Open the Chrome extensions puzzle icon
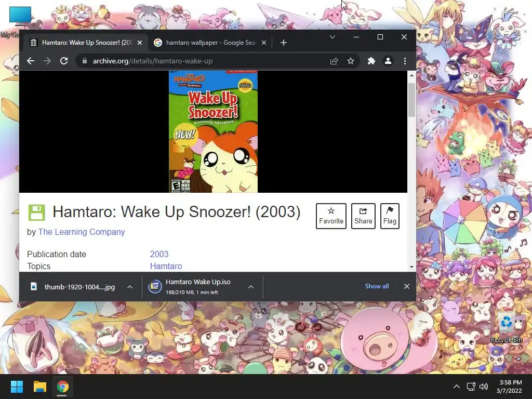 [x=371, y=61]
